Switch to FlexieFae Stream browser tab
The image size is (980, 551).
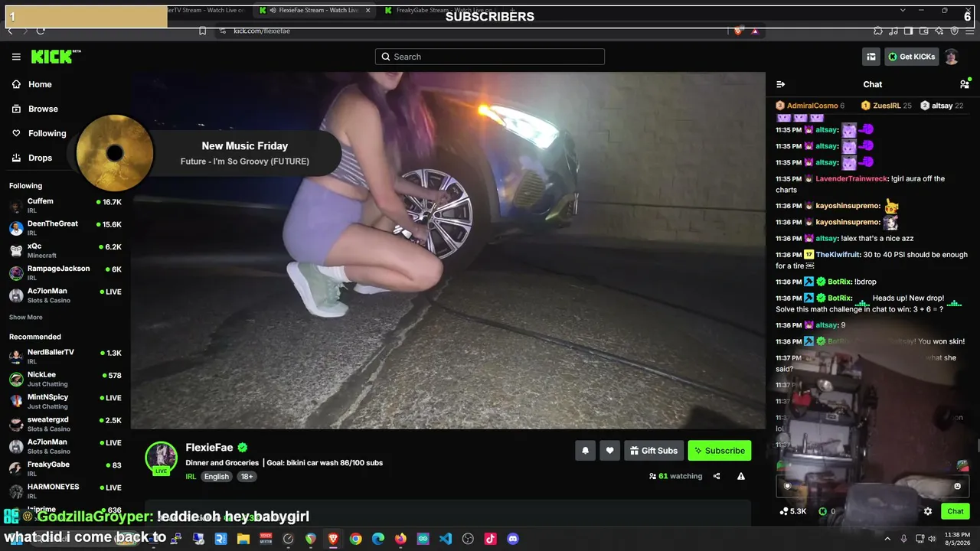click(314, 10)
